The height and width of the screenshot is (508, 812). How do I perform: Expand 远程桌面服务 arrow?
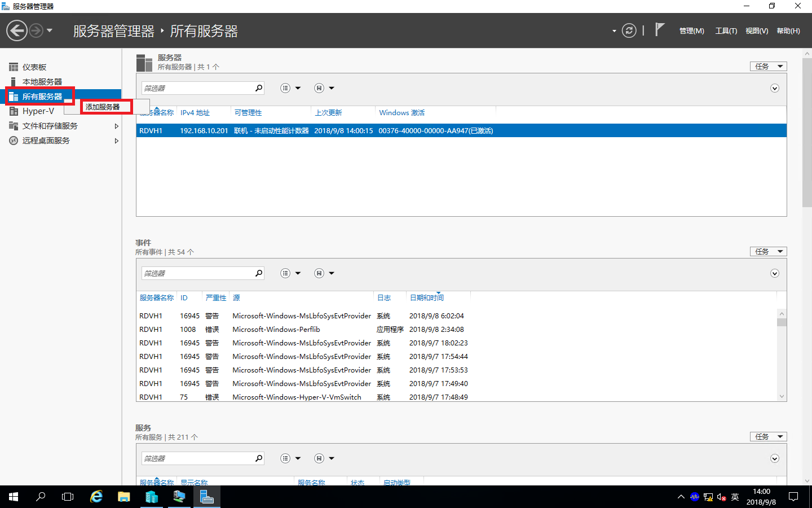(116, 141)
